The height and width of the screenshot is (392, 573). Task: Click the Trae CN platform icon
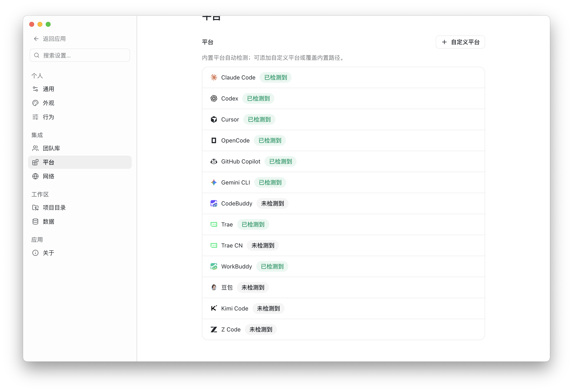pos(214,245)
